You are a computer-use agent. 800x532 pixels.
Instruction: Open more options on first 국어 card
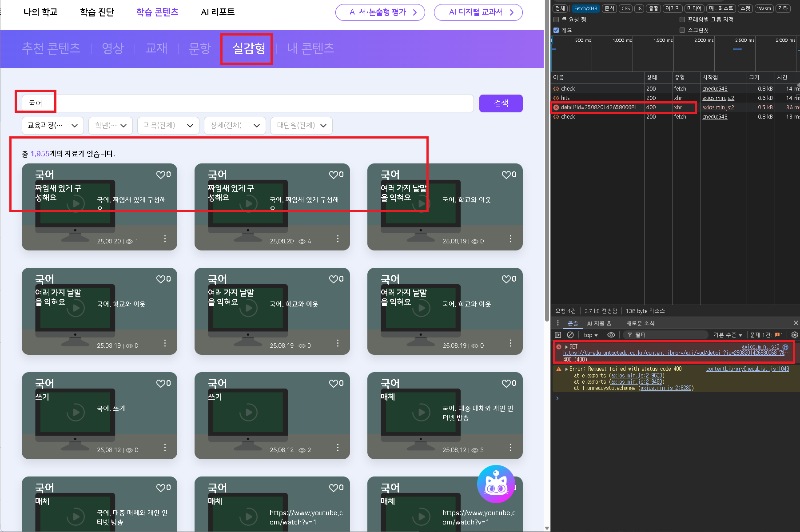coord(165,239)
